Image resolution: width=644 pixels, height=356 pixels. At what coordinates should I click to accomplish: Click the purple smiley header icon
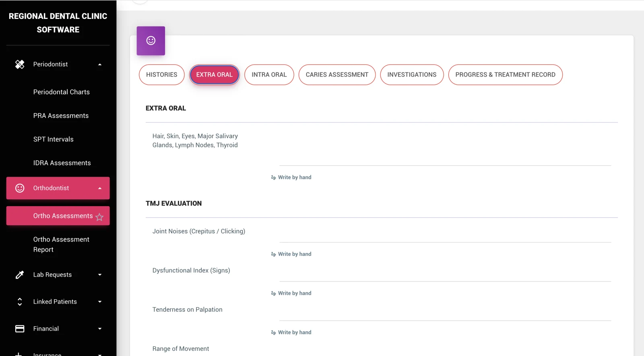point(151,41)
